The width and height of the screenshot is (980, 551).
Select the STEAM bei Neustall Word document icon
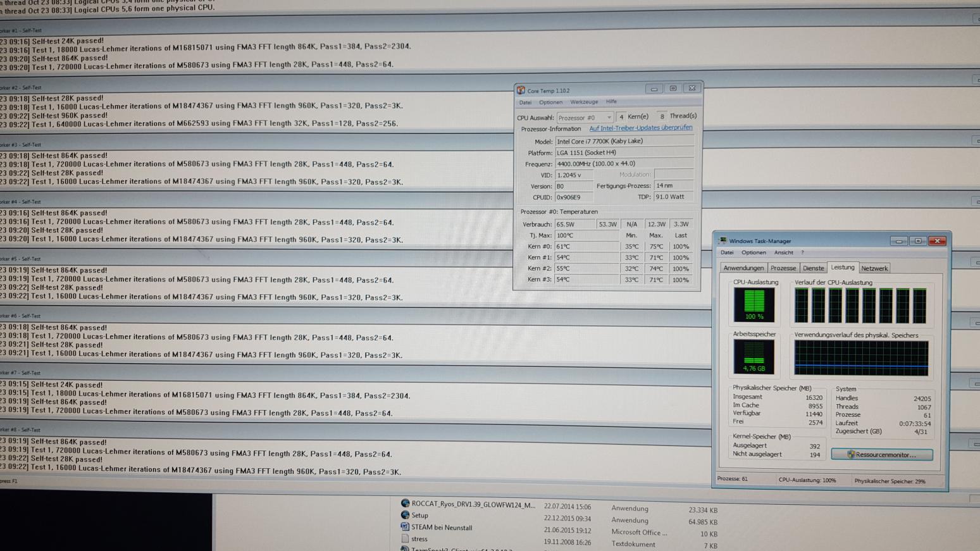(x=405, y=526)
